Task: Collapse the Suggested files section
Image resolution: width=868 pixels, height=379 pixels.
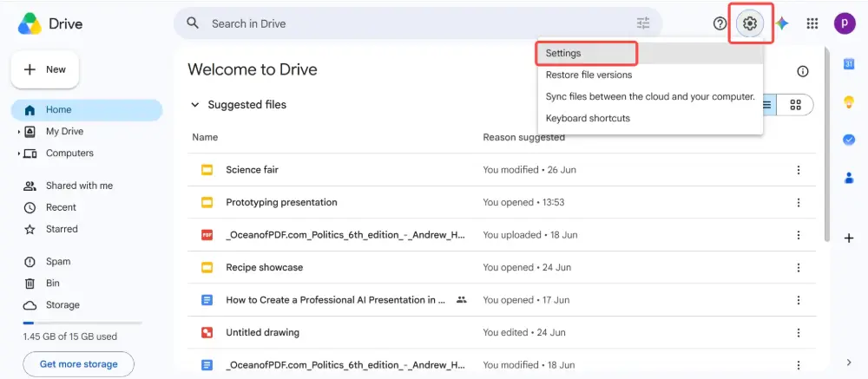Action: click(x=194, y=105)
